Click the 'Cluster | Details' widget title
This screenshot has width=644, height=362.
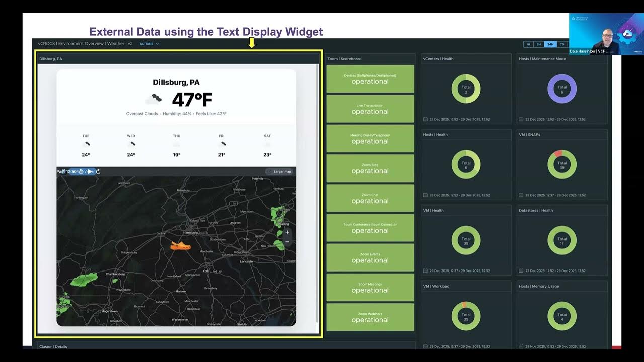pos(53,346)
